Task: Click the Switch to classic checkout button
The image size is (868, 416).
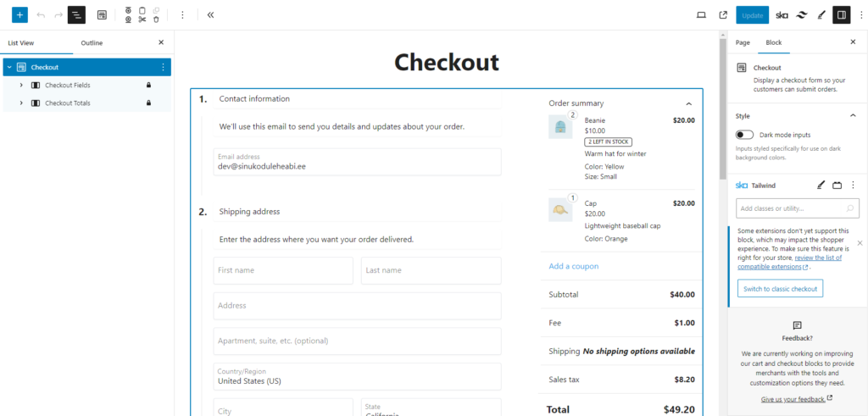Action: click(780, 289)
